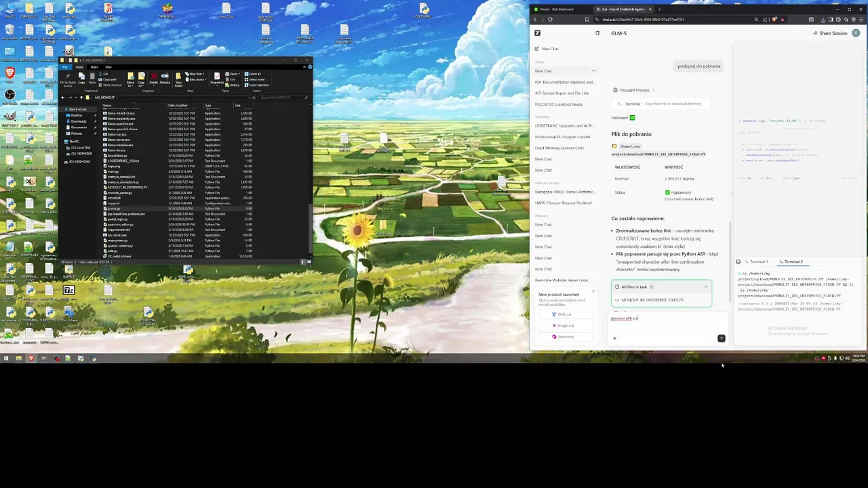Click the send arrow in chat input
This screenshot has width=868, height=488.
[x=721, y=338]
